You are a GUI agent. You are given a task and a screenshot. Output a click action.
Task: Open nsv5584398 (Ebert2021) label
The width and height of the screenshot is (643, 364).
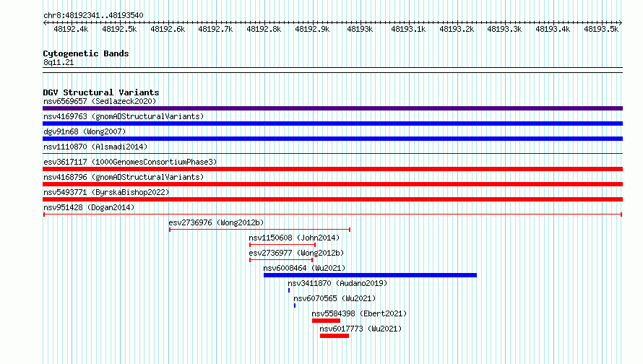tap(359, 313)
